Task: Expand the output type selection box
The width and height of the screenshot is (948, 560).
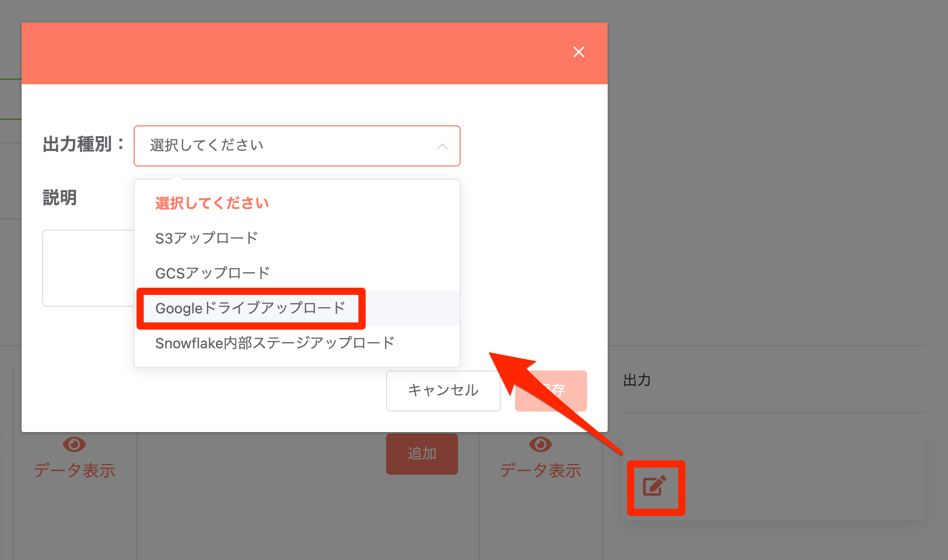Action: pyautogui.click(x=297, y=146)
